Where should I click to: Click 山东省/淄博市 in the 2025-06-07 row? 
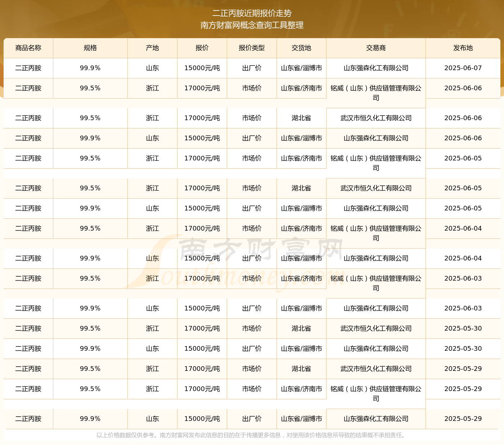coord(301,68)
